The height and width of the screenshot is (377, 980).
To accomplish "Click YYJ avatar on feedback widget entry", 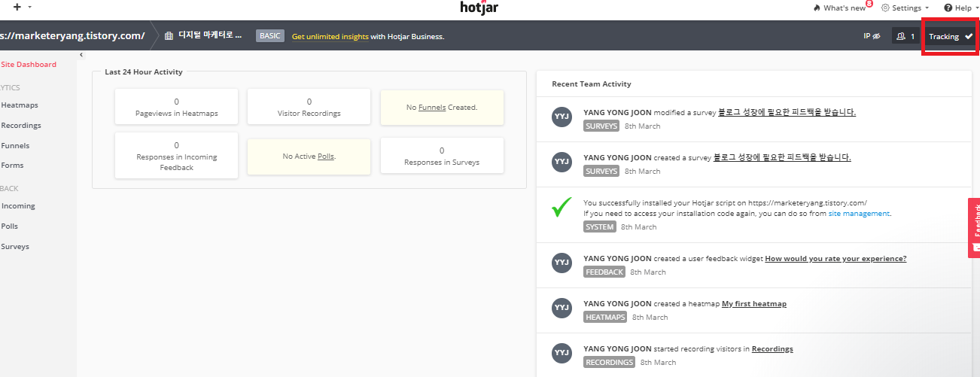I will [562, 263].
